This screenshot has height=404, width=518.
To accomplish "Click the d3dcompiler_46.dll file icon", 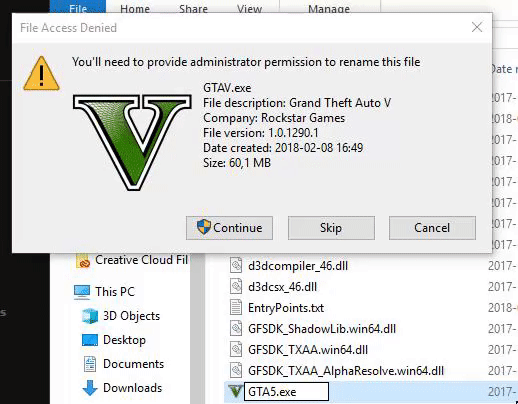I will tap(236, 265).
